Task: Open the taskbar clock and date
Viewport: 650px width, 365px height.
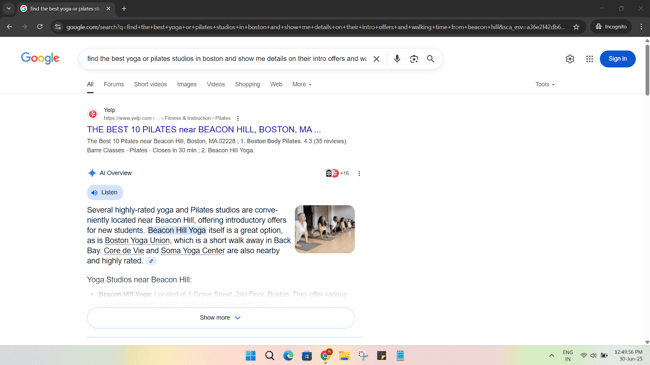Action: tap(628, 355)
